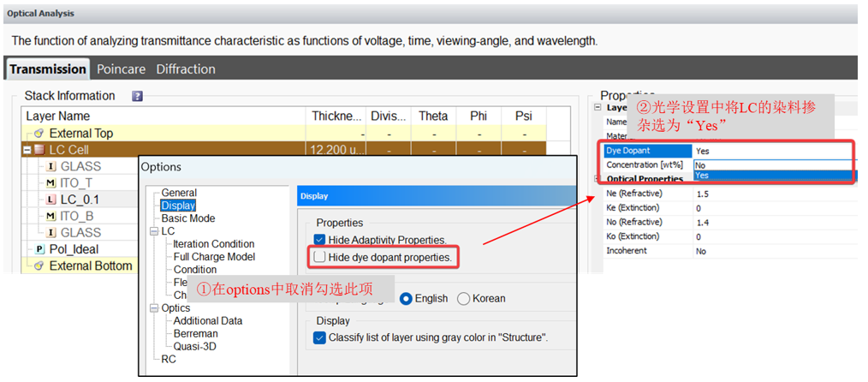Collapse the LC Cell tree node
868x382 pixels.
tap(27, 150)
